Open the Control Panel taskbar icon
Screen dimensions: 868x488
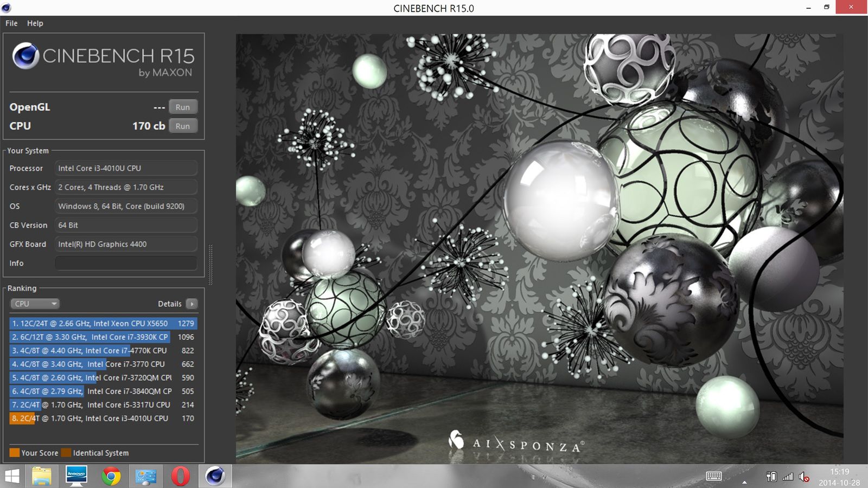(146, 477)
